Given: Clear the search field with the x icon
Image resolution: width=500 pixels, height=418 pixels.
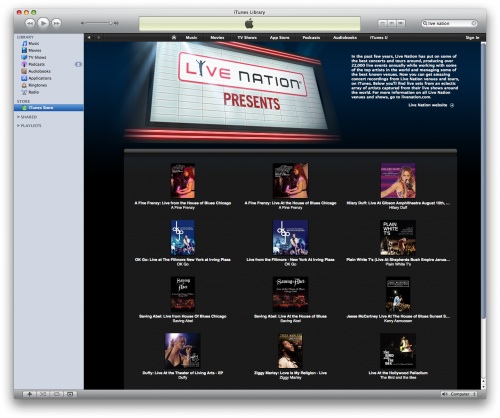Looking at the screenshot, I should 474,23.
